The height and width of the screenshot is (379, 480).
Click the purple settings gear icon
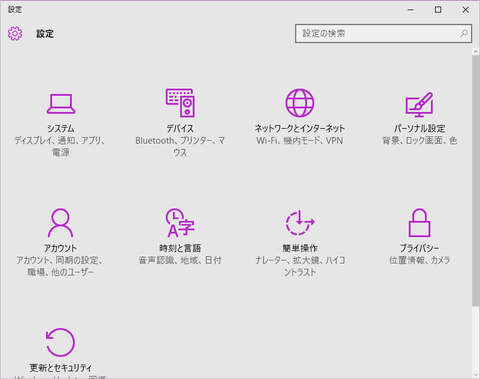coord(15,33)
